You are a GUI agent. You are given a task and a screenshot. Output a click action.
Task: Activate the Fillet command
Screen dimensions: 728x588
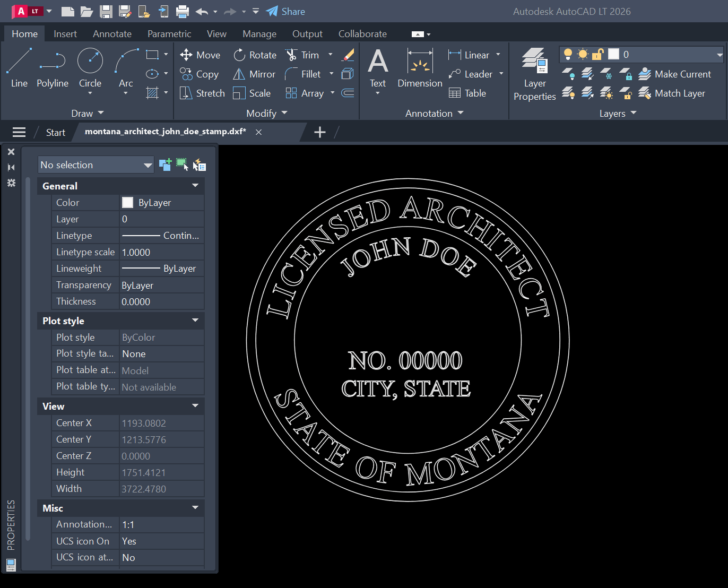pos(303,74)
